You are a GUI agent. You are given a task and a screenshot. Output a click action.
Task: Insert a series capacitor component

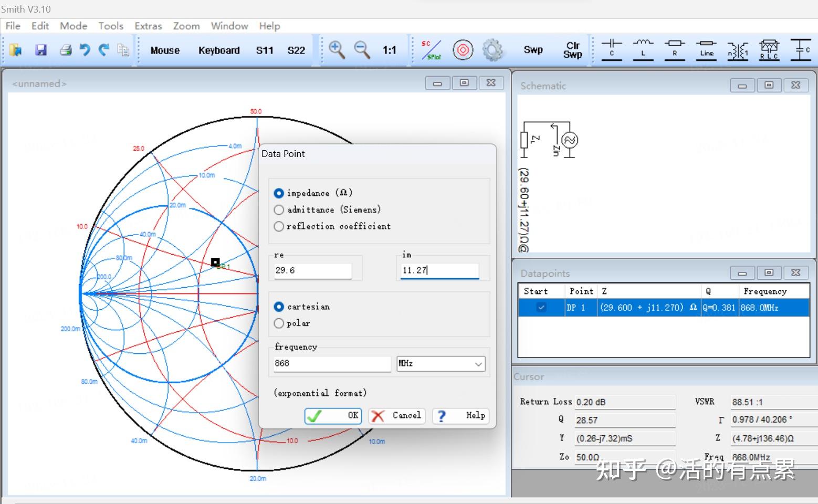(x=611, y=49)
